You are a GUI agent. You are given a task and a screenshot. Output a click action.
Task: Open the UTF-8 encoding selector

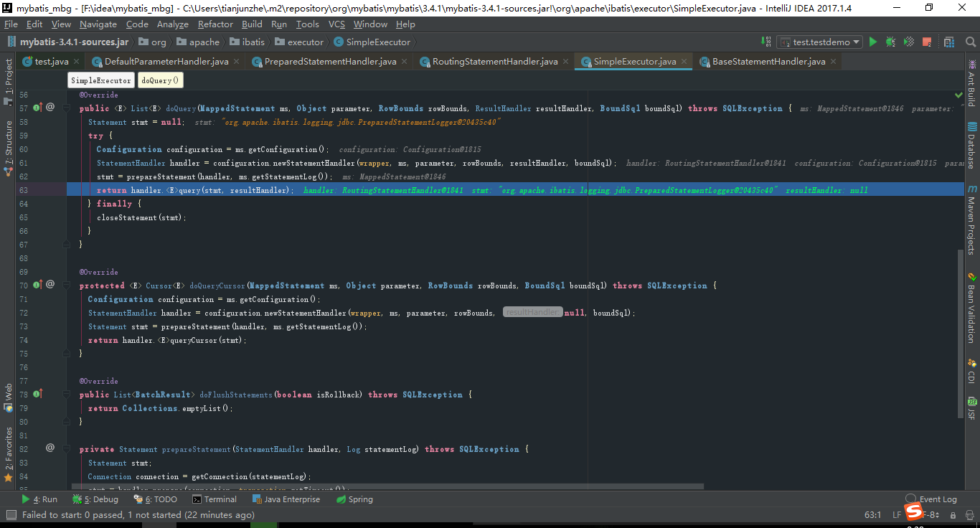(928, 514)
